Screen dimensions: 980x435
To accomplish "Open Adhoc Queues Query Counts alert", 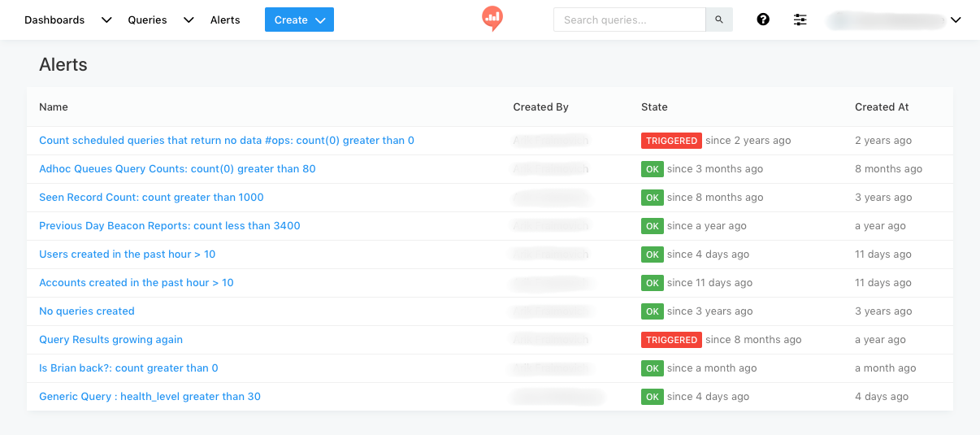I will point(177,169).
